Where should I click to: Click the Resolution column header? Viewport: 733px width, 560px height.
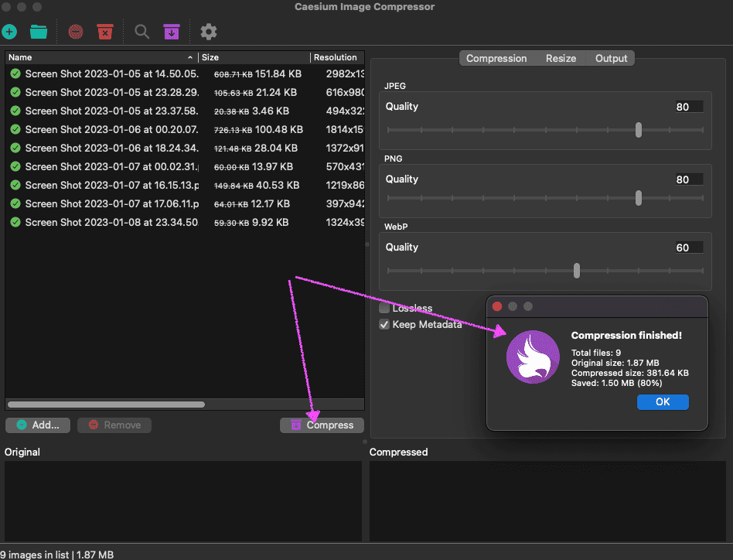pos(336,57)
